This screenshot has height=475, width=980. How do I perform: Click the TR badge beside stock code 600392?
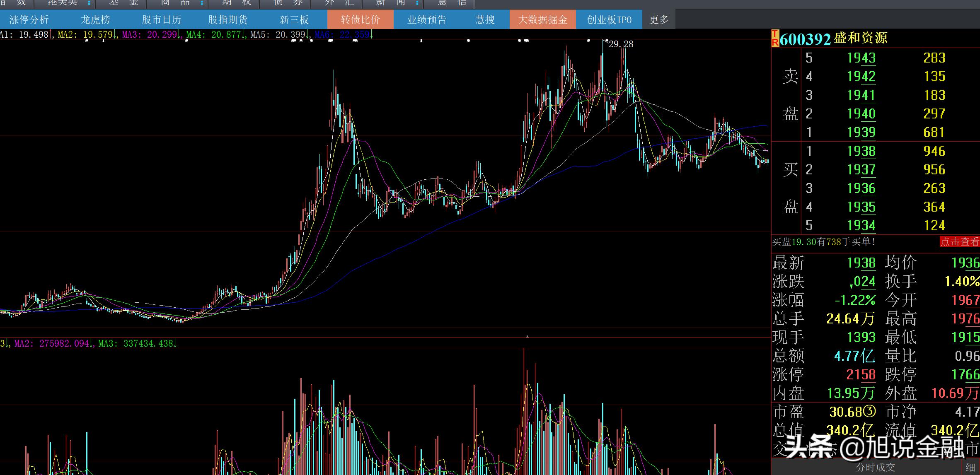pos(775,38)
